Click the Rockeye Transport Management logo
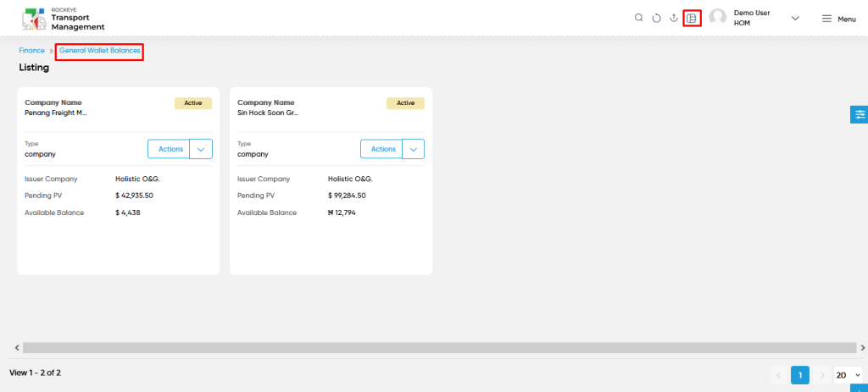Image resolution: width=868 pixels, height=392 pixels. click(x=63, y=19)
